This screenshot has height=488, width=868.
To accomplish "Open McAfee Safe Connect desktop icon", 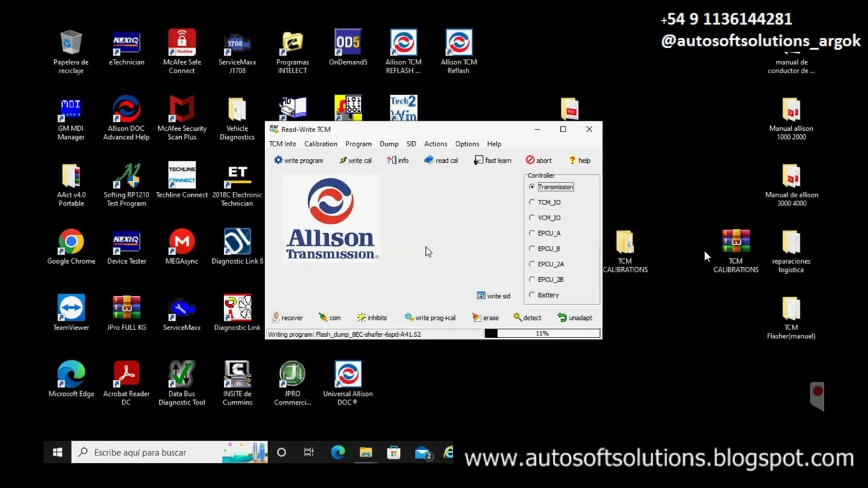I will (182, 52).
